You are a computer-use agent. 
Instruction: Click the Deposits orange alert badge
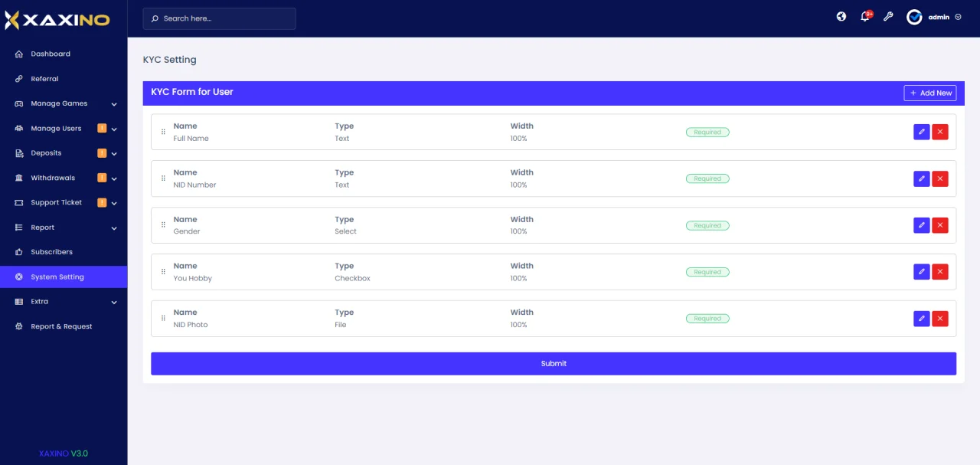click(102, 153)
